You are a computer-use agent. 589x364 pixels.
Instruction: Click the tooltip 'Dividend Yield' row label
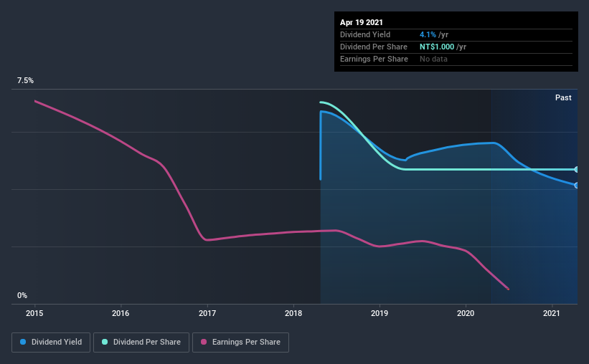(365, 34)
